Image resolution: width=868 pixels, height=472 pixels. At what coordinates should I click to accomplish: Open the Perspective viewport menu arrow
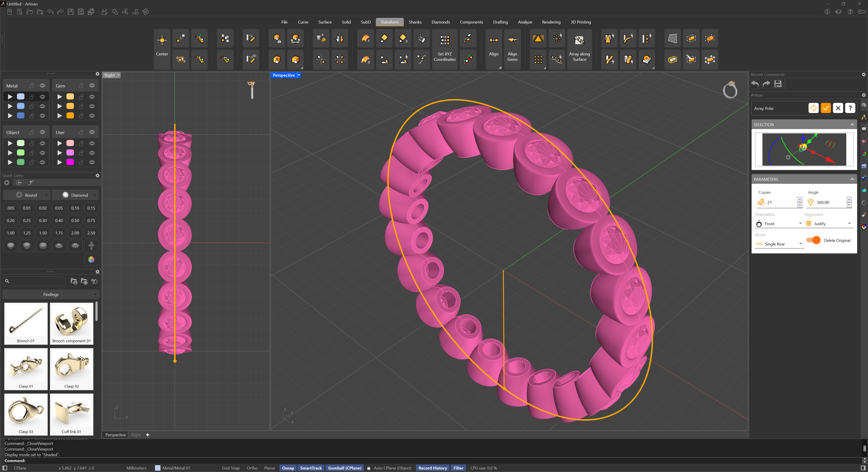[x=299, y=75]
